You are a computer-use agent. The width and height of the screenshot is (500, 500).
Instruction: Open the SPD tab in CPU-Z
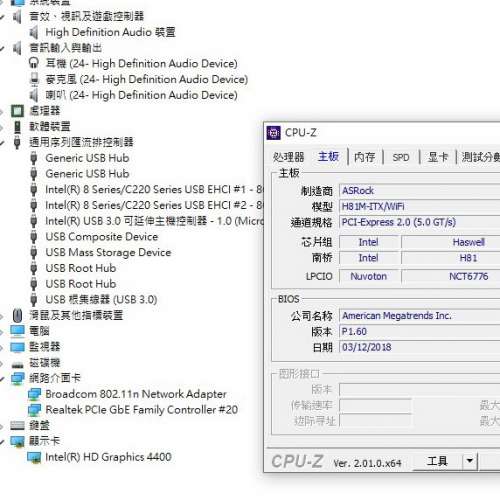(401, 157)
